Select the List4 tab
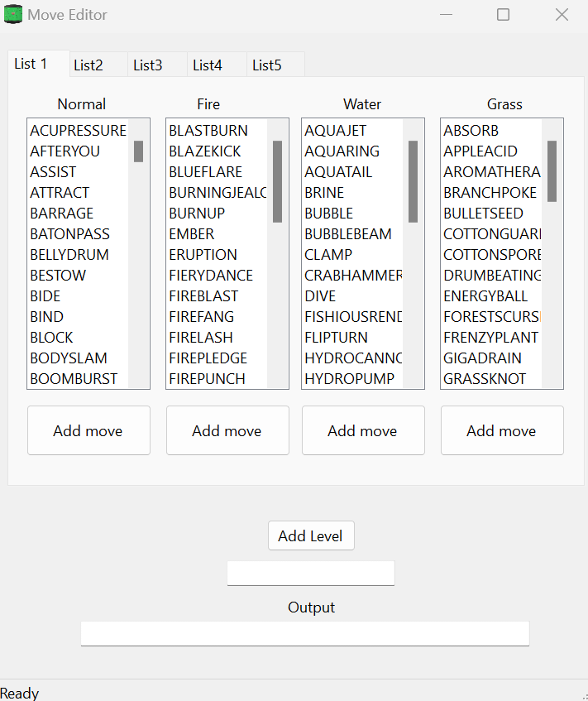Image resolution: width=588 pixels, height=701 pixels. pyautogui.click(x=208, y=65)
